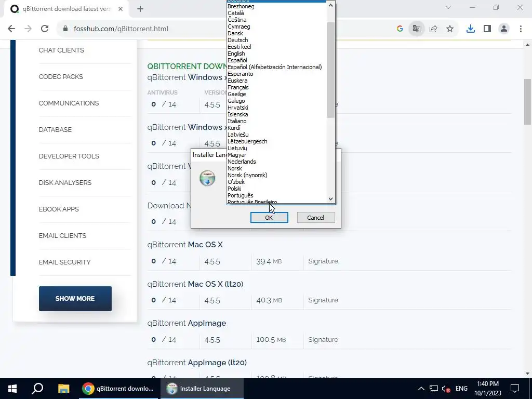Screen dimensions: 532x399
Task: Select Polski in the language list
Action: click(x=234, y=189)
